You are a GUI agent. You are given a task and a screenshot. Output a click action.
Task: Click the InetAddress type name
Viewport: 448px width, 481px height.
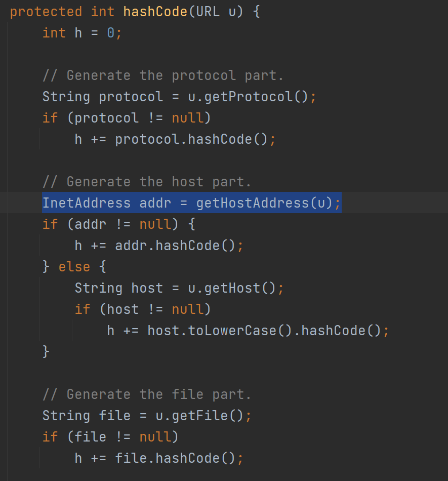pos(86,203)
